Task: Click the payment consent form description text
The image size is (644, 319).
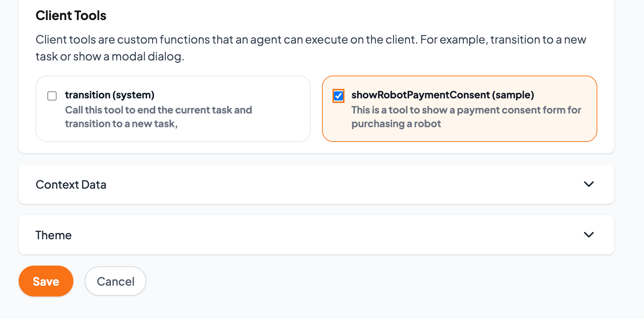Action: click(x=466, y=117)
